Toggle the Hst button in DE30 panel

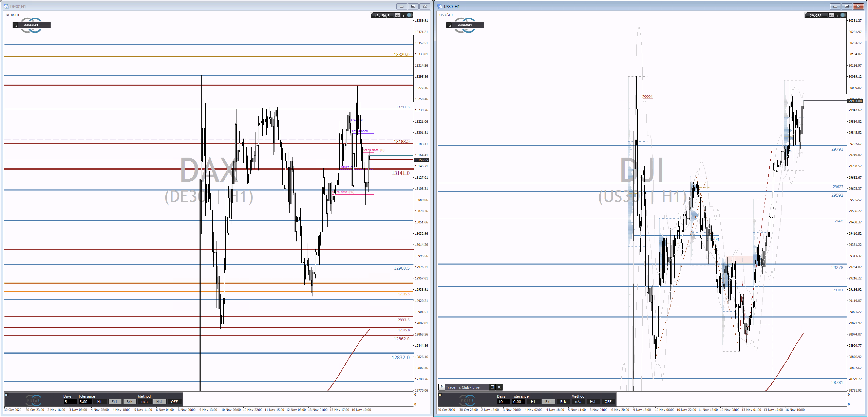click(x=159, y=402)
